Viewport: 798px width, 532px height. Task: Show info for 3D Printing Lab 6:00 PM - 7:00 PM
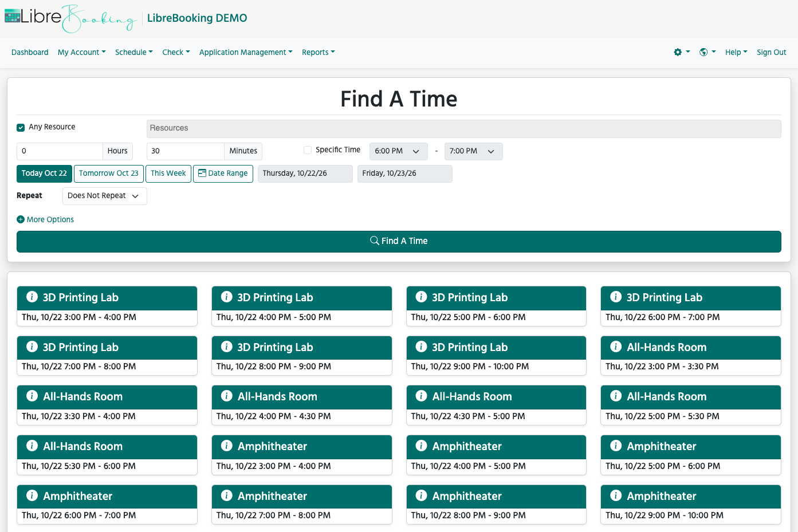click(x=616, y=297)
